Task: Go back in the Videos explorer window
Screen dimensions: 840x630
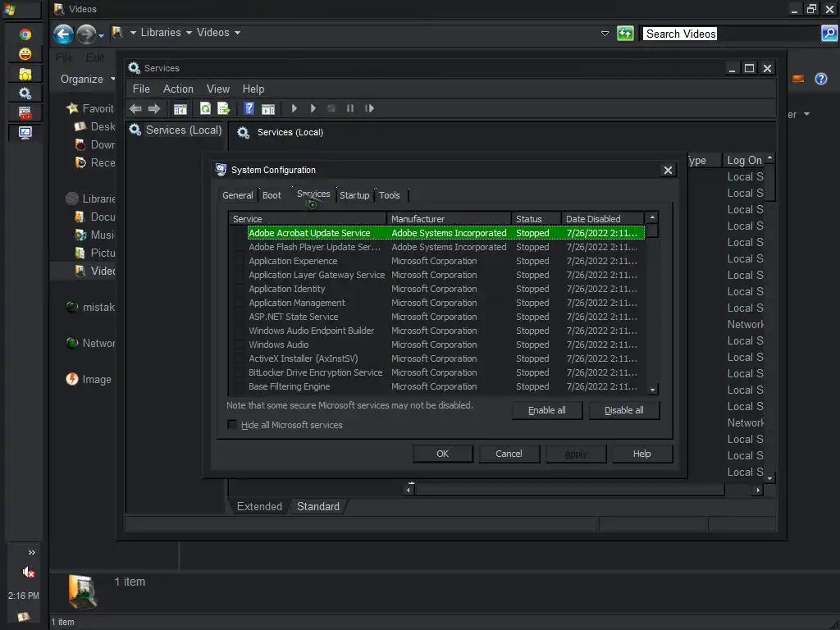Action: pyautogui.click(x=63, y=34)
